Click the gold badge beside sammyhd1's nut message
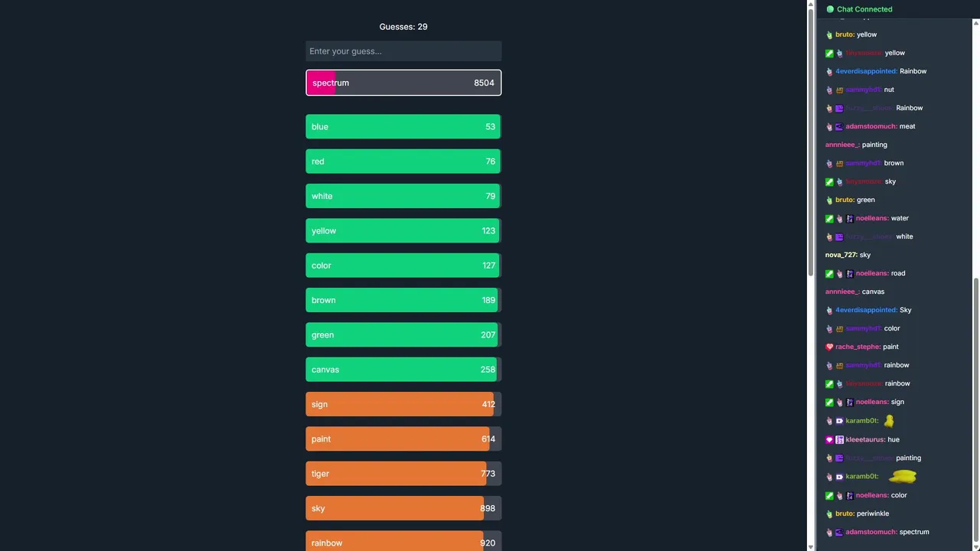 pos(839,90)
